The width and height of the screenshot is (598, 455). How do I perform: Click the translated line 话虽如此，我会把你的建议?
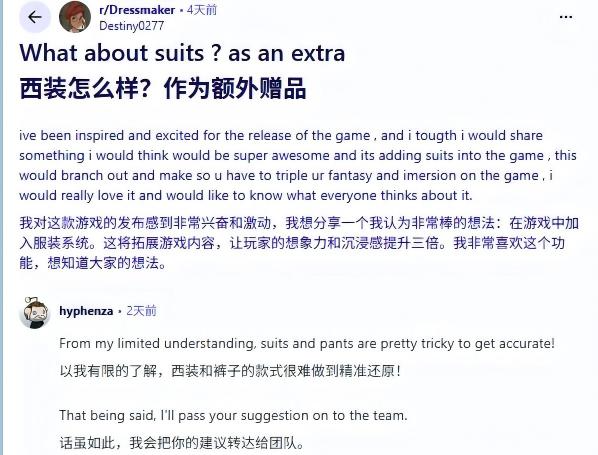tap(182, 443)
